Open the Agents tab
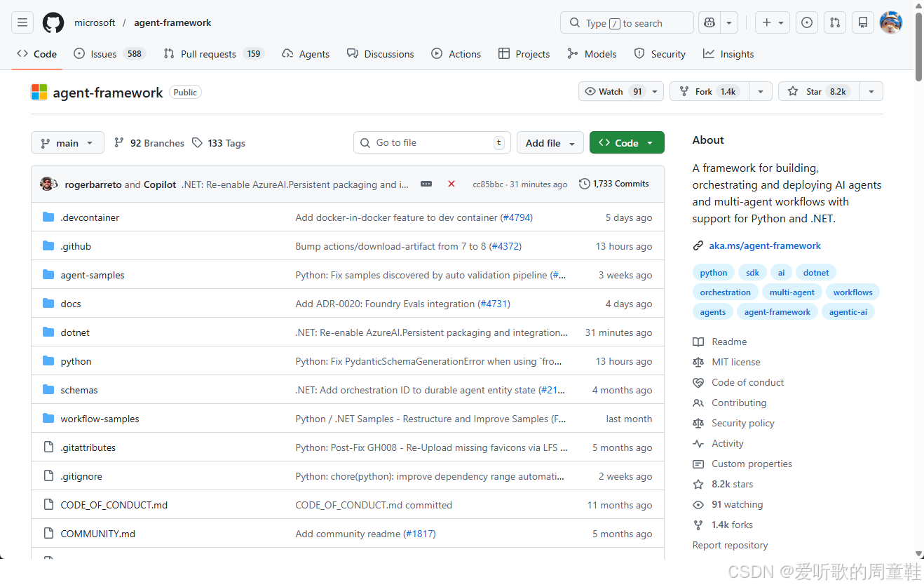This screenshot has width=924, height=587. (x=306, y=54)
